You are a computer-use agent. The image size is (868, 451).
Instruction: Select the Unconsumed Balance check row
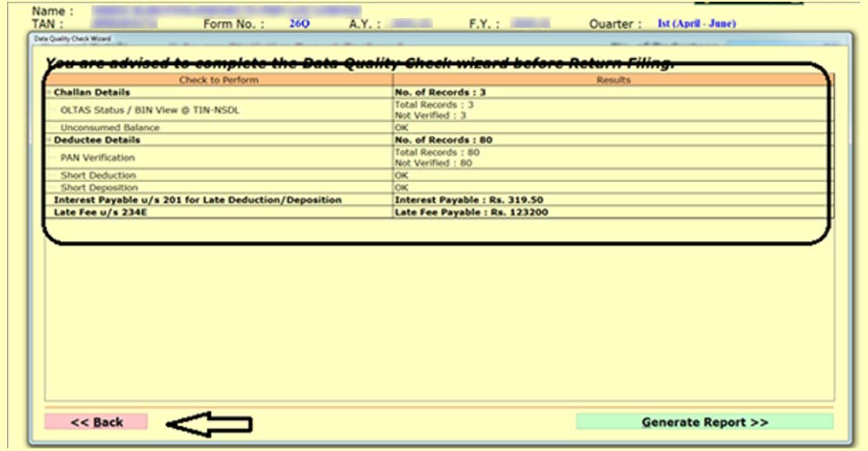pos(440,127)
